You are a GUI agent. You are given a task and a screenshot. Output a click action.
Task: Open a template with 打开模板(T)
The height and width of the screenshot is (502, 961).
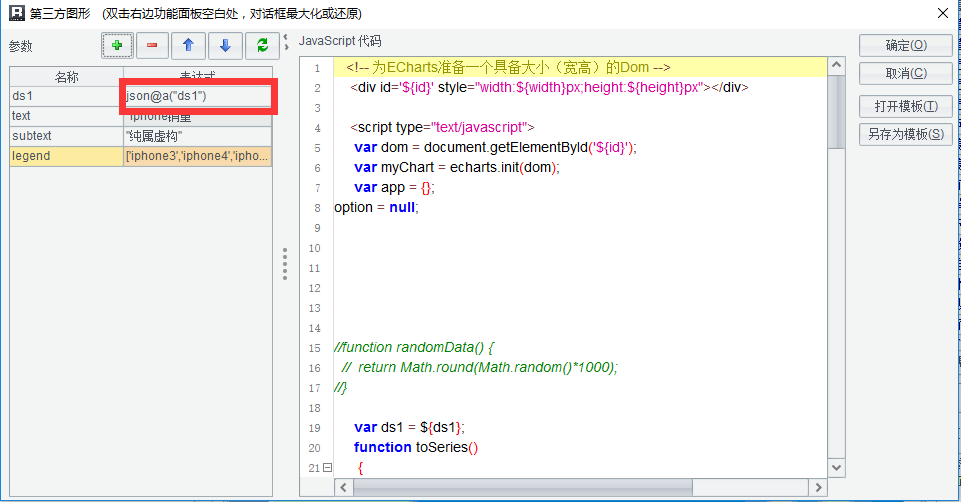pyautogui.click(x=905, y=106)
